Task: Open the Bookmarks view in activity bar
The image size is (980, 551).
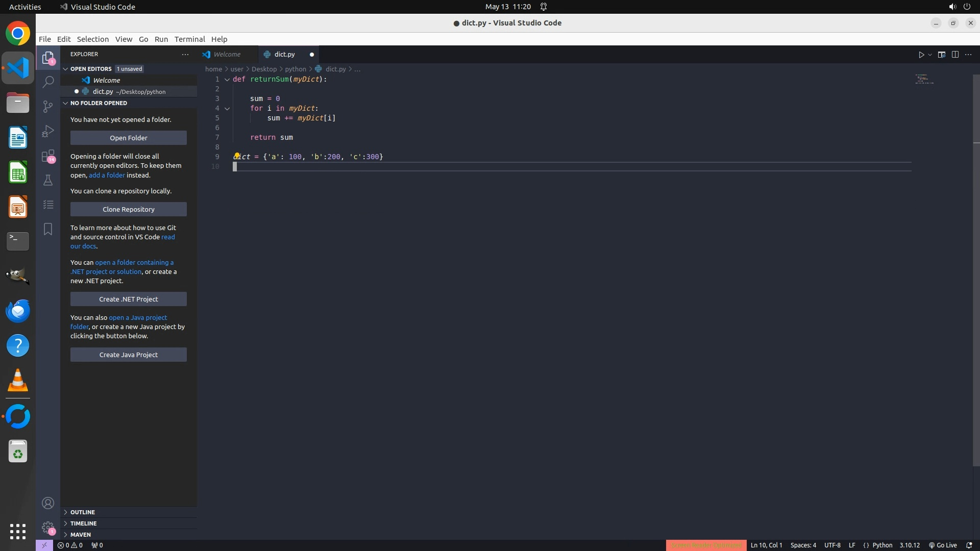Action: tap(48, 229)
